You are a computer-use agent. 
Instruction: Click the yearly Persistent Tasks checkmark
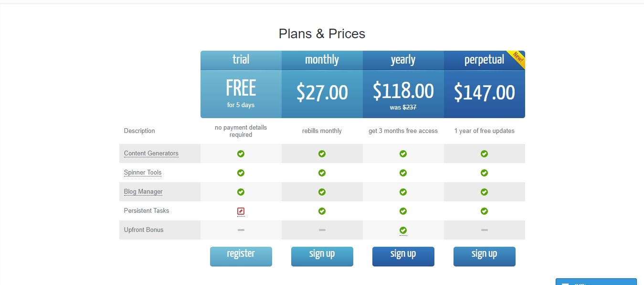click(403, 211)
